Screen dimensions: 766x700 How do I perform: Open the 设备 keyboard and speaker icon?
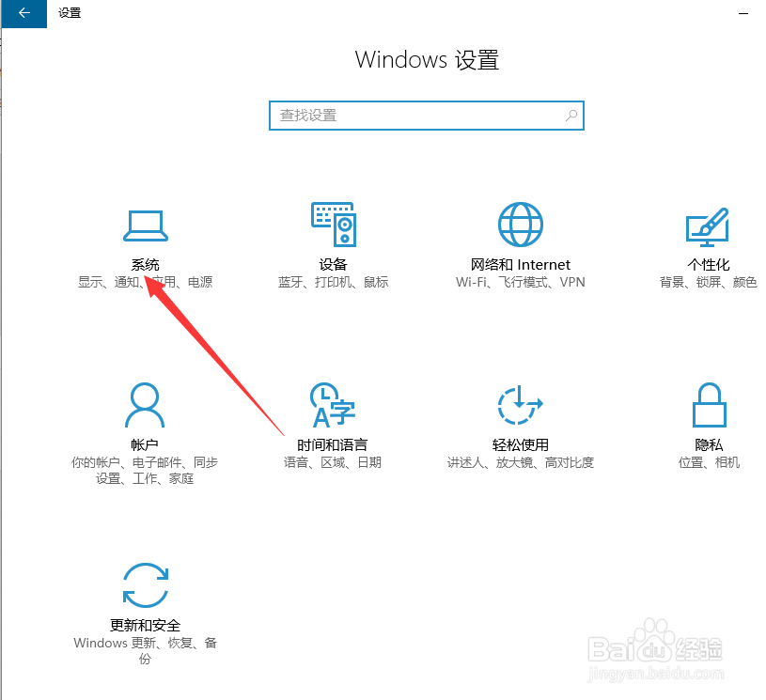[334, 225]
